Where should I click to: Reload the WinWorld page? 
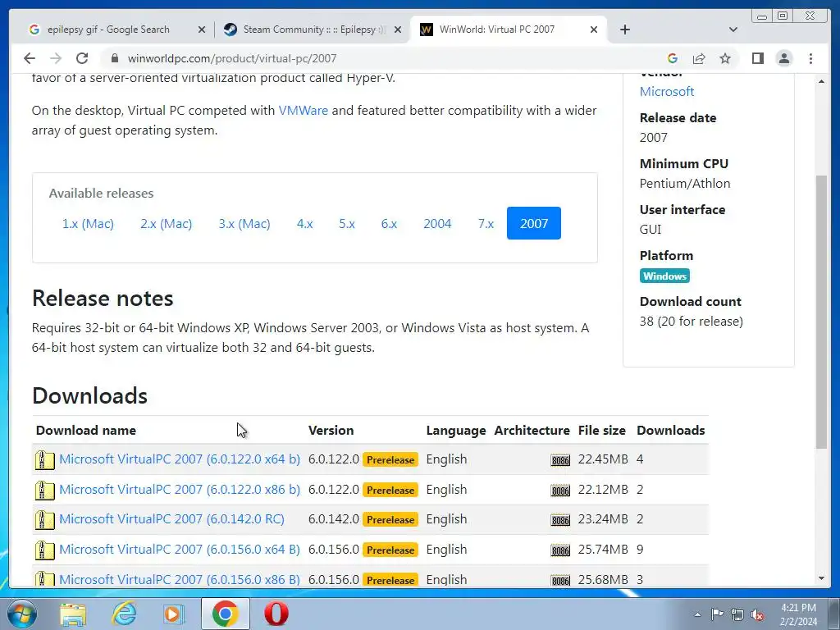point(82,58)
